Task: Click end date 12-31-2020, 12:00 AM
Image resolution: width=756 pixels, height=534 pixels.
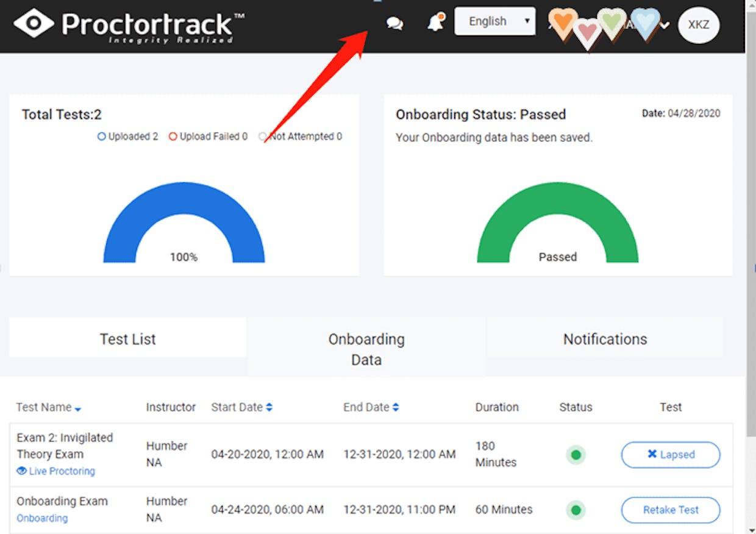Action: 399,454
